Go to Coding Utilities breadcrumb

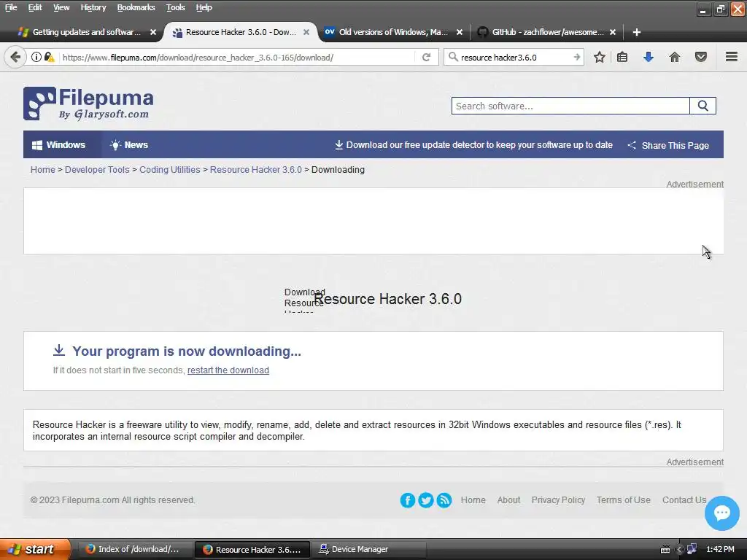click(169, 169)
